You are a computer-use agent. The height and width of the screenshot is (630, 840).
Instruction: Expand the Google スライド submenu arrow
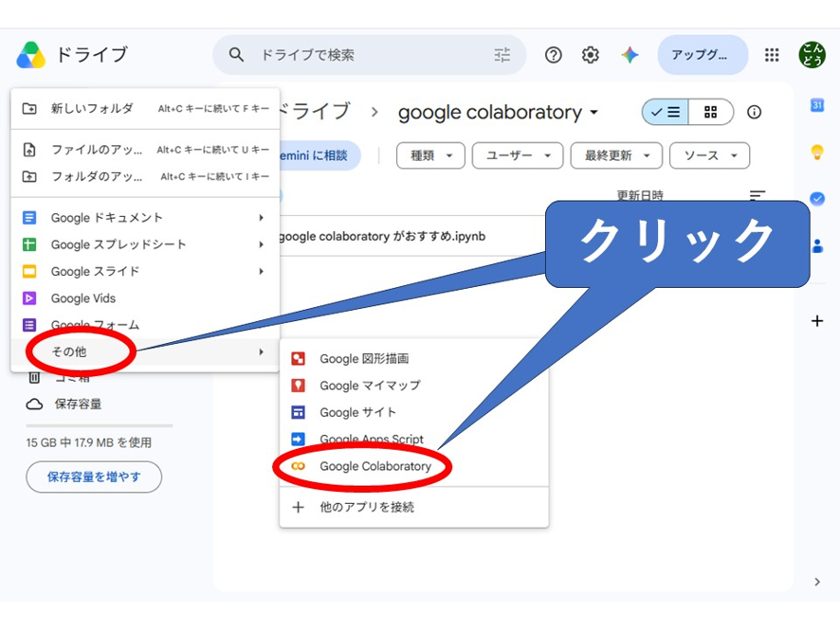(x=261, y=271)
